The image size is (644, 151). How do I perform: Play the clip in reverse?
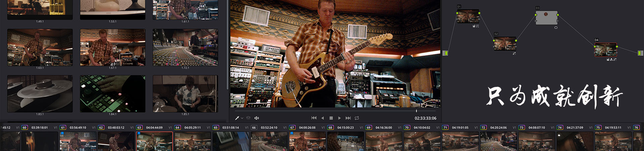tap(323, 118)
